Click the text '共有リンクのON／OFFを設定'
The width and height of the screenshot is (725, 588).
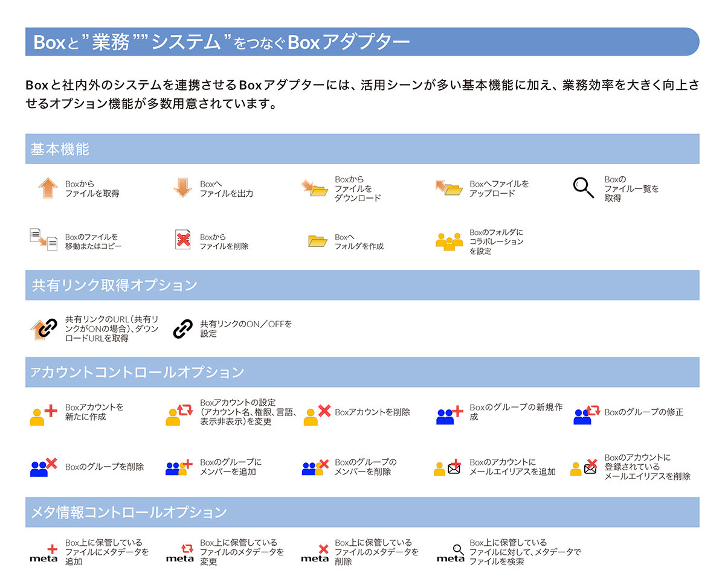(246, 328)
